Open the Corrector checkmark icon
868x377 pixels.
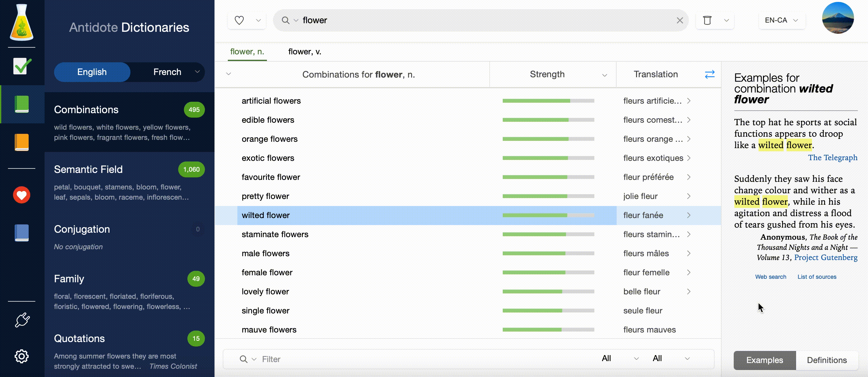point(22,66)
